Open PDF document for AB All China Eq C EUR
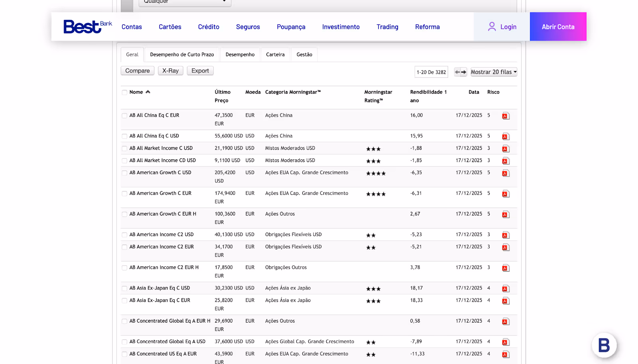This screenshot has height=364, width=638. [x=506, y=116]
